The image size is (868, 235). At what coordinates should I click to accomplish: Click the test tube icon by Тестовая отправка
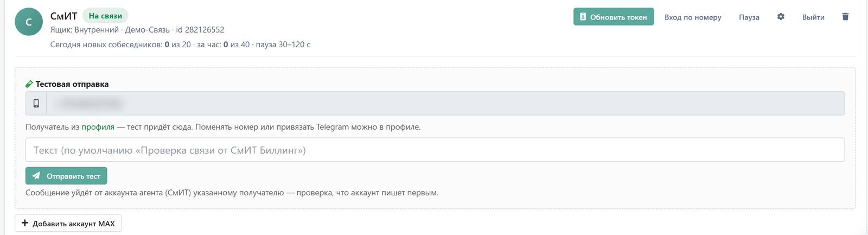[29, 84]
